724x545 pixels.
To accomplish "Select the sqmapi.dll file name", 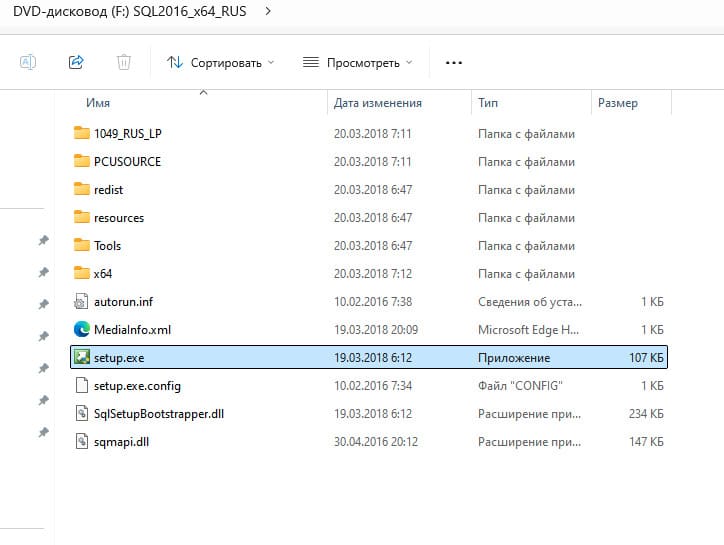I will (x=121, y=442).
